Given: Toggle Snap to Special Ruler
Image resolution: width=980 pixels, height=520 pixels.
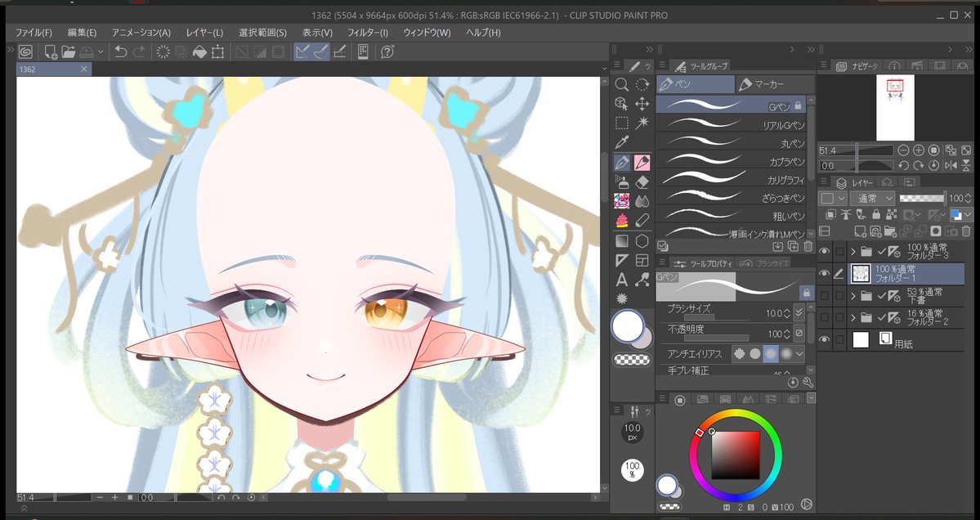Looking at the screenshot, I should point(320,52).
